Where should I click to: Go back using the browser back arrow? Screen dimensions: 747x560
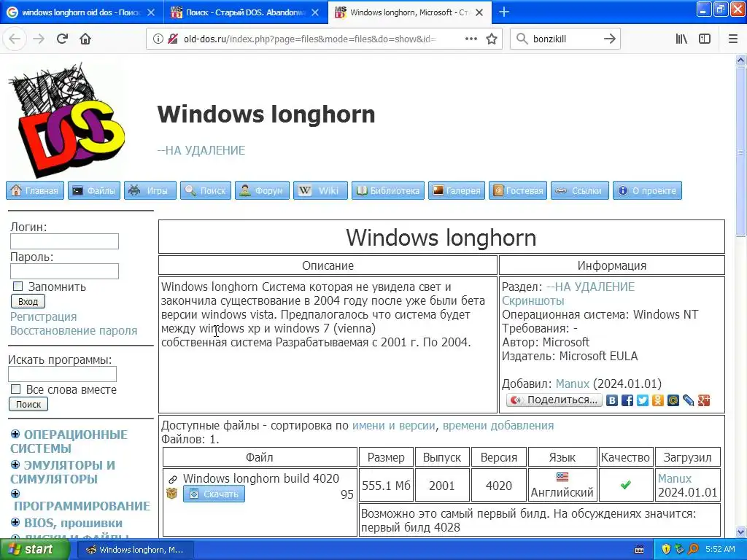tap(15, 39)
